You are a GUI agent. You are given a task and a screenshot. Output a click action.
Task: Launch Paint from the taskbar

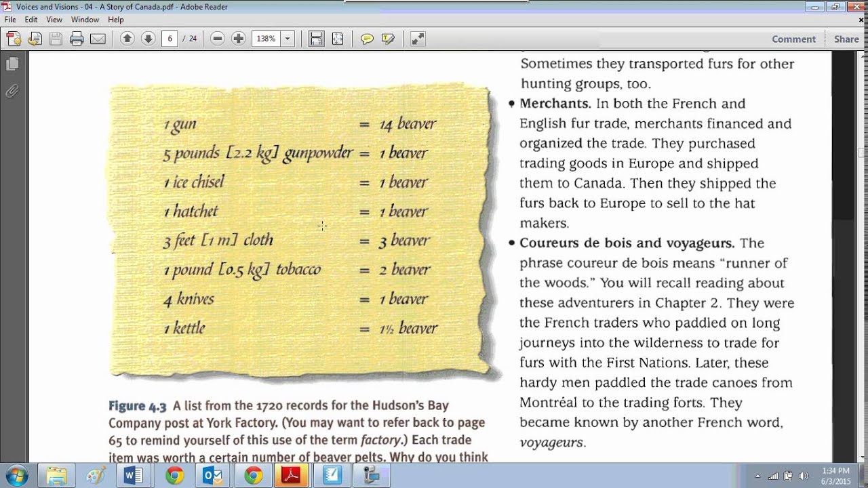pyautogui.click(x=95, y=476)
